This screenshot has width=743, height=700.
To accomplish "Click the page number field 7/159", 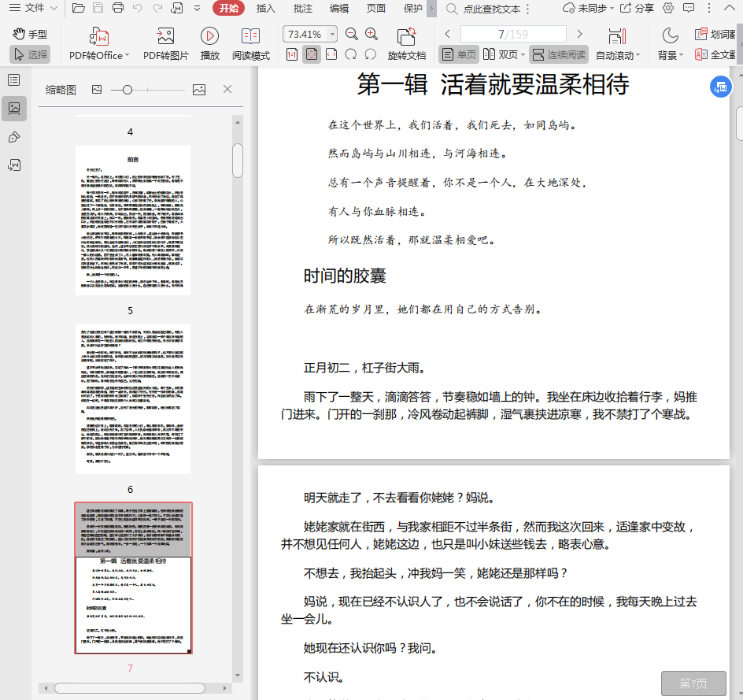I will pos(513,34).
